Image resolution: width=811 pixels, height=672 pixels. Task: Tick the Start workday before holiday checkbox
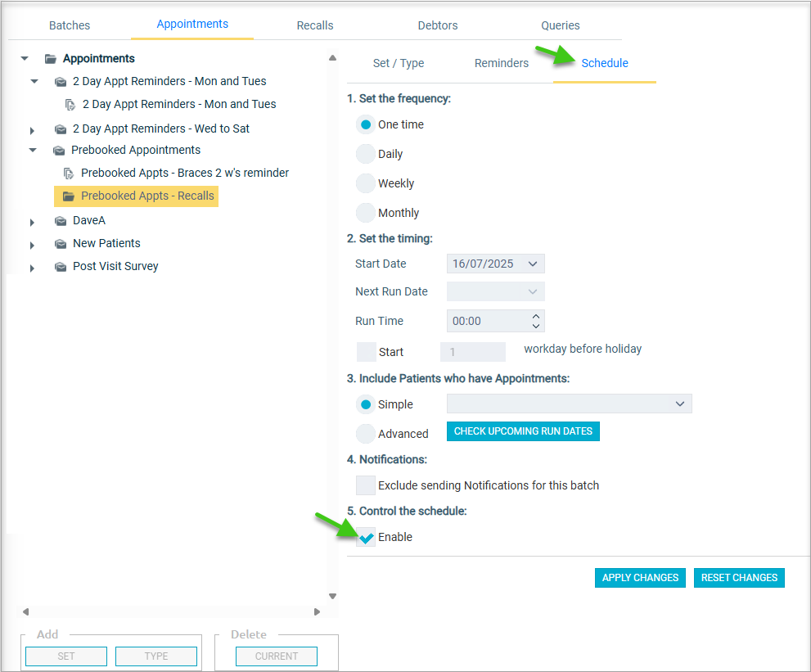(x=366, y=352)
